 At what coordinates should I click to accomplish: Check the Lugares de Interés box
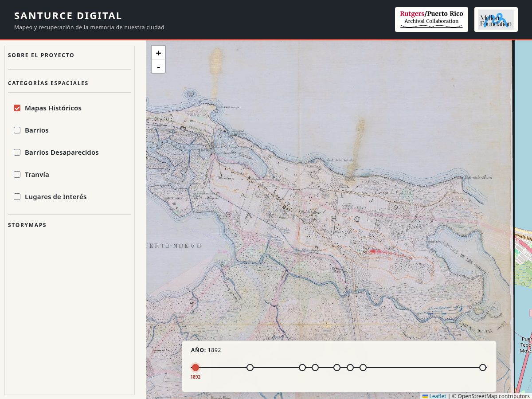point(17,197)
